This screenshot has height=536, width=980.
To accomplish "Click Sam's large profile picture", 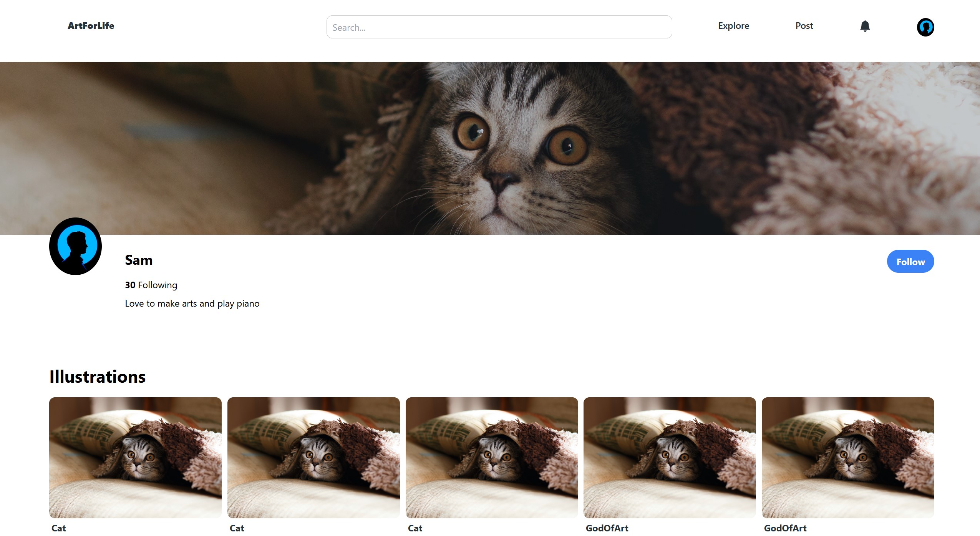I will click(x=75, y=246).
